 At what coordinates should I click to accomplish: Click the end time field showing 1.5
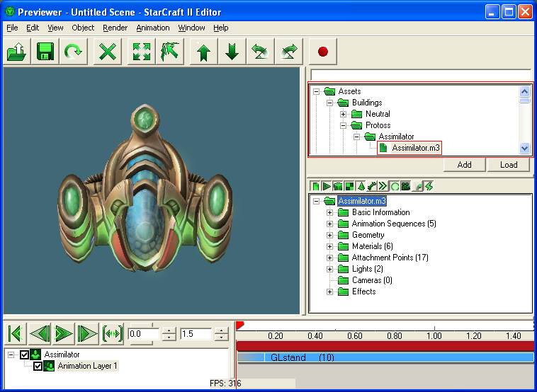(196, 334)
